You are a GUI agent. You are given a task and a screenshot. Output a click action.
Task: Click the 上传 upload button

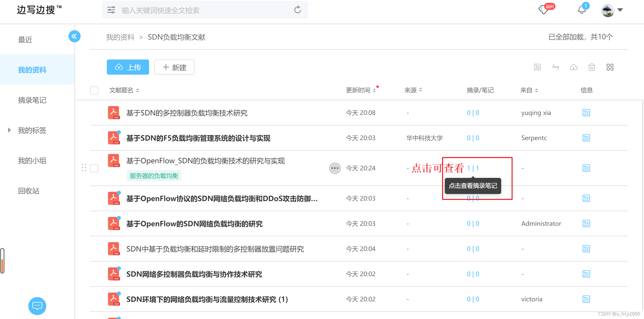(x=128, y=67)
